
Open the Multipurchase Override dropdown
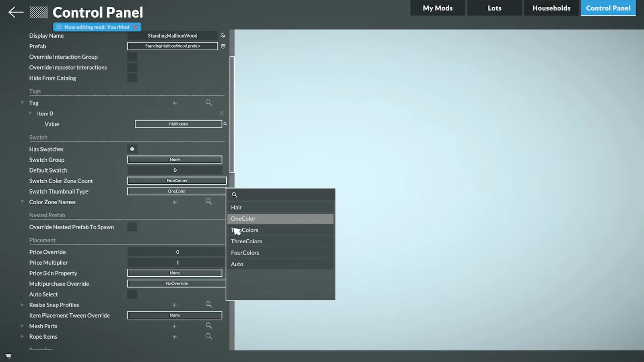[177, 284]
